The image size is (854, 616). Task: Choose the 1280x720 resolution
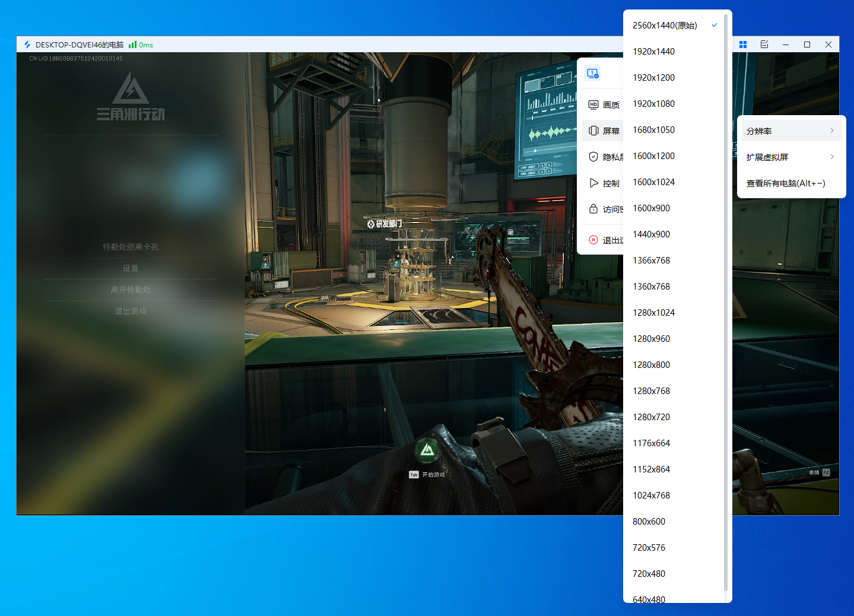coord(651,417)
